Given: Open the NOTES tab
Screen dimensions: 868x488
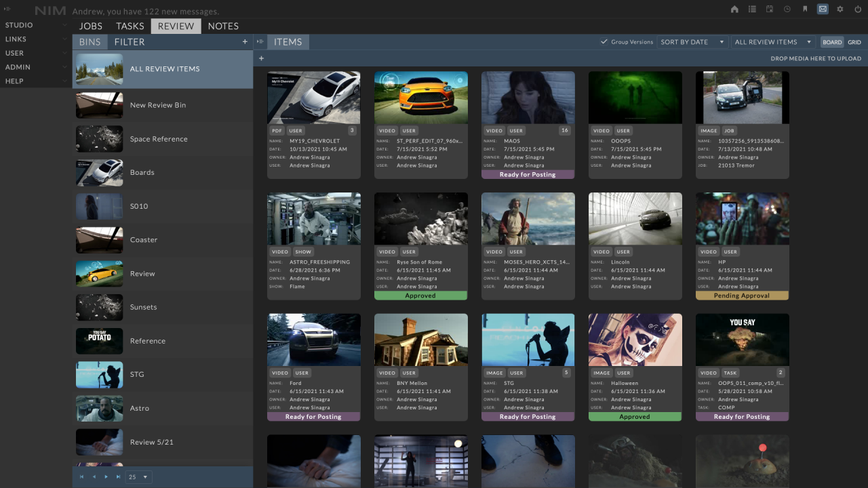Looking at the screenshot, I should point(223,26).
